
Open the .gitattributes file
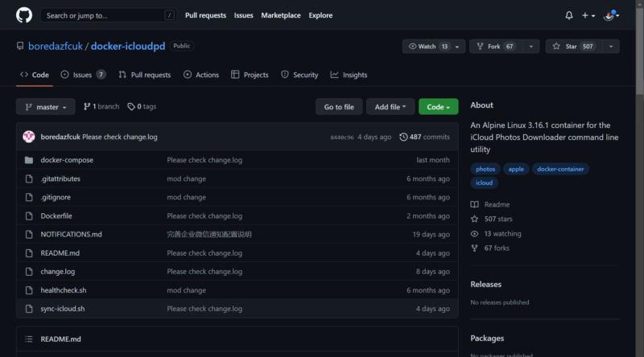60,178
